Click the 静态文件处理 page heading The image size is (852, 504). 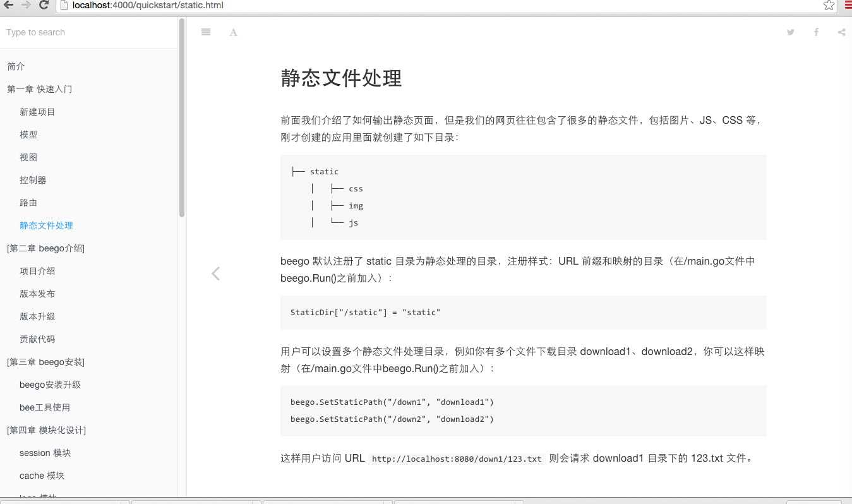(341, 78)
